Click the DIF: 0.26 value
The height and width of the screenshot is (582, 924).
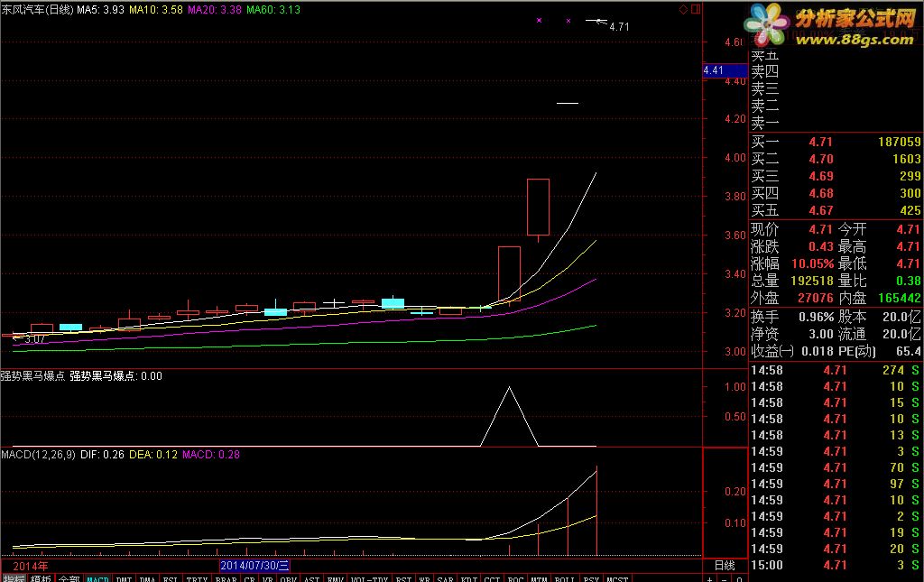click(102, 454)
